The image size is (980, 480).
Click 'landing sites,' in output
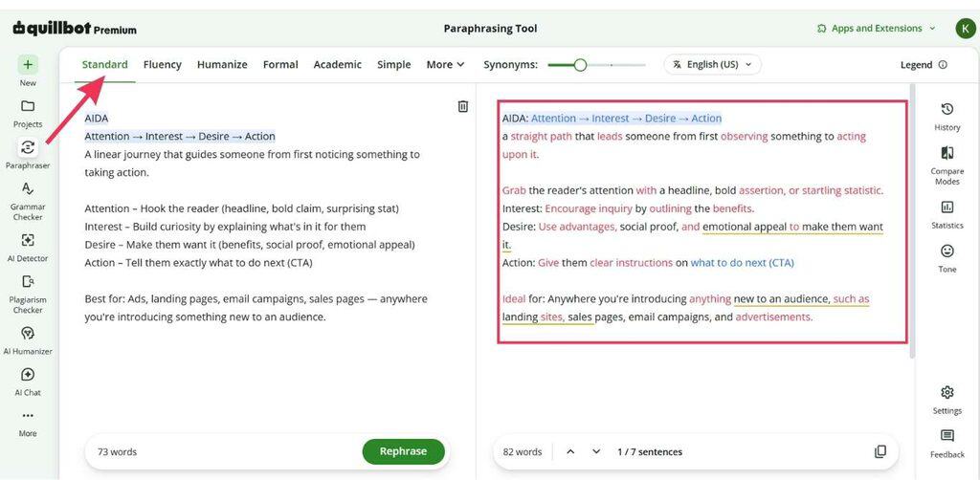[x=534, y=317]
